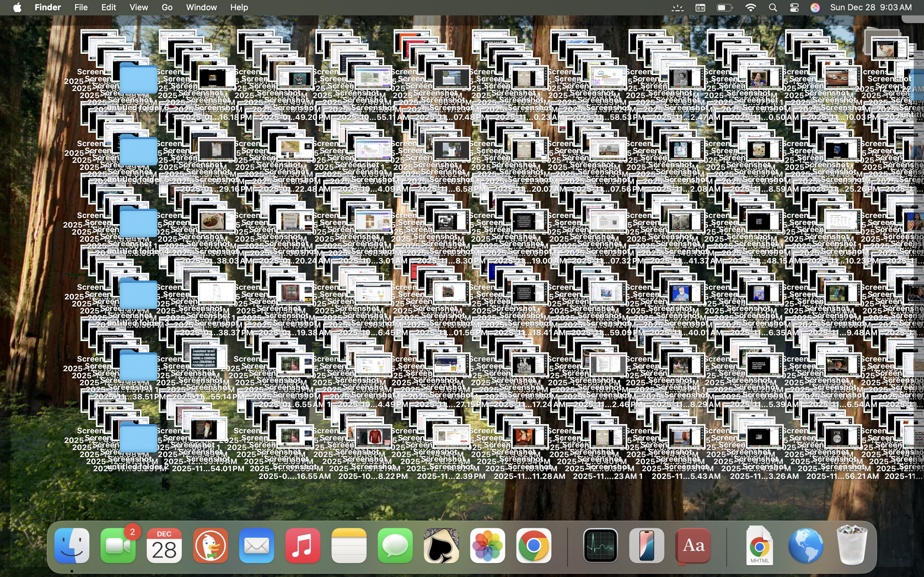The height and width of the screenshot is (577, 924).
Task: Open Siri from the menu bar
Action: tap(815, 8)
